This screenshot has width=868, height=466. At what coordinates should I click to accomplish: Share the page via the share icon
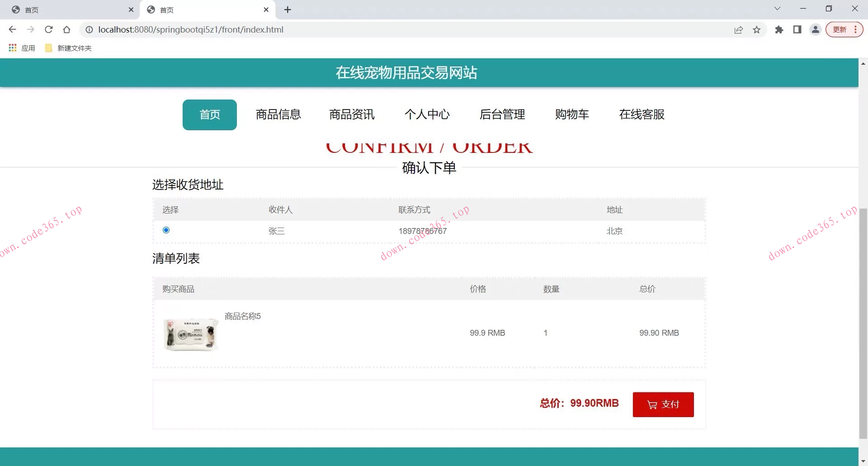point(739,29)
